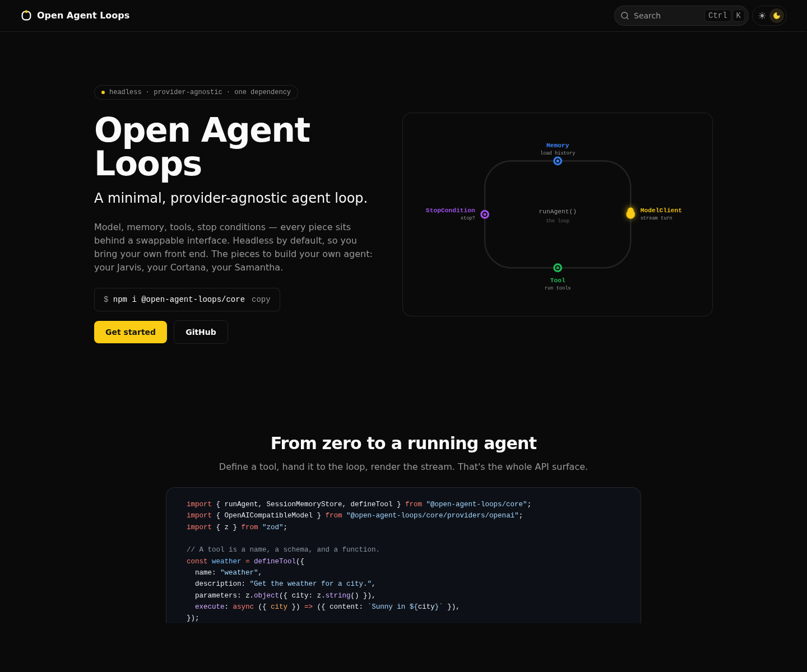Screen dimensions: 807x672
Task: Click the 'load history' caption
Action: coord(558,153)
